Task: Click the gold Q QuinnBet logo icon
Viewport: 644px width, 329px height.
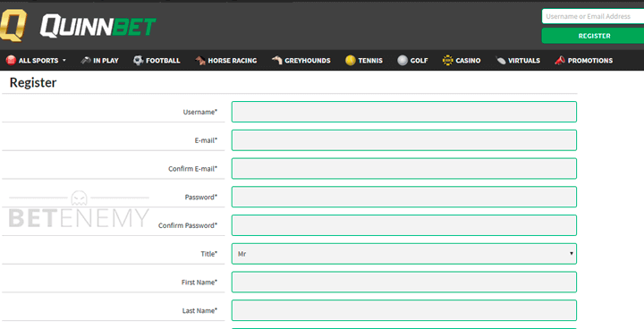Action: tap(13, 25)
